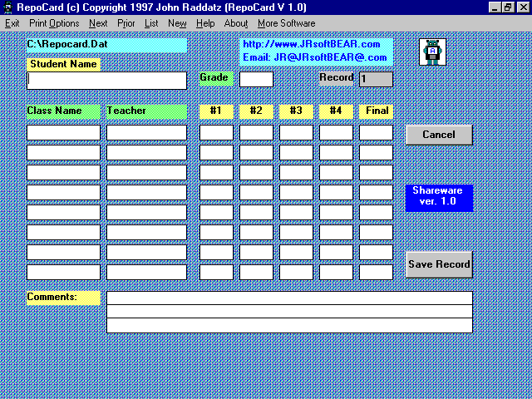Go to Next record via menu
This screenshot has width=532, height=399.
(x=98, y=23)
